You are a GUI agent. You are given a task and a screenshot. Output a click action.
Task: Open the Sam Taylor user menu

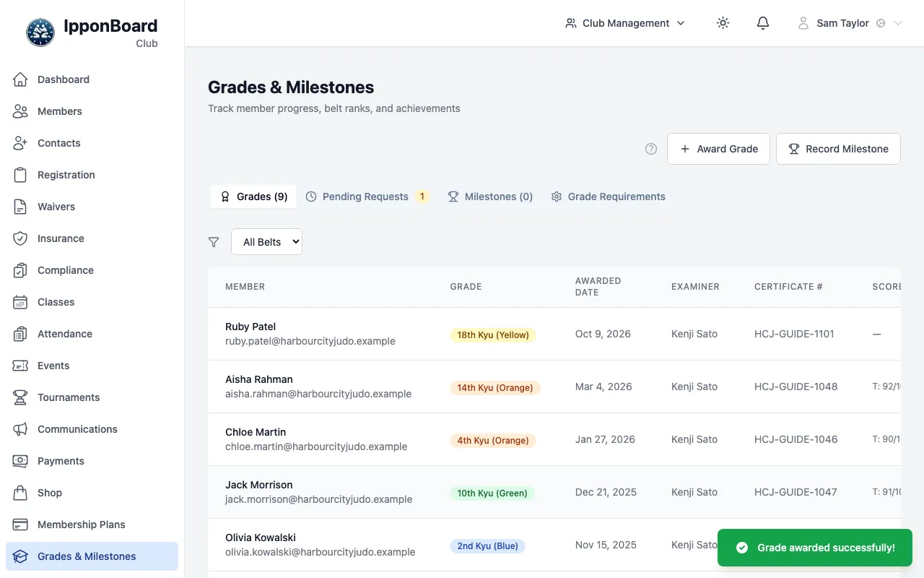pos(850,23)
